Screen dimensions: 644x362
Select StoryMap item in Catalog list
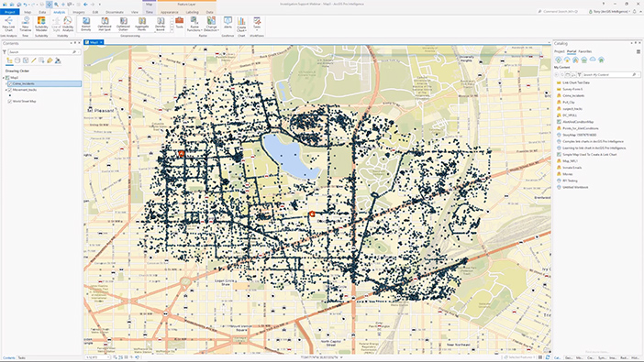pos(579,135)
